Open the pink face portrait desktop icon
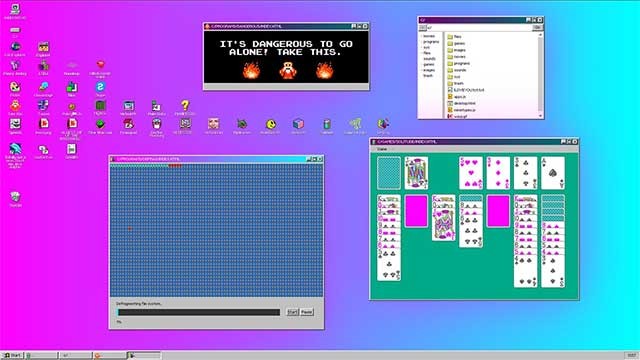 pos(213,123)
